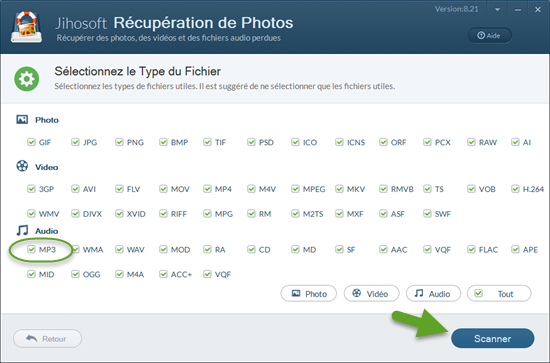This screenshot has height=363, width=550.
Task: Click the Audio section music note icon
Action: (x=22, y=230)
